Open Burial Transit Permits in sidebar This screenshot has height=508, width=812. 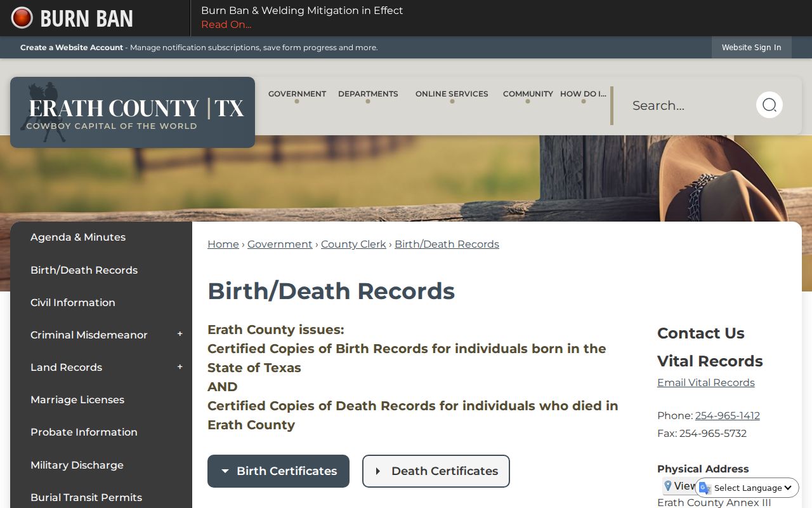pyautogui.click(x=86, y=497)
